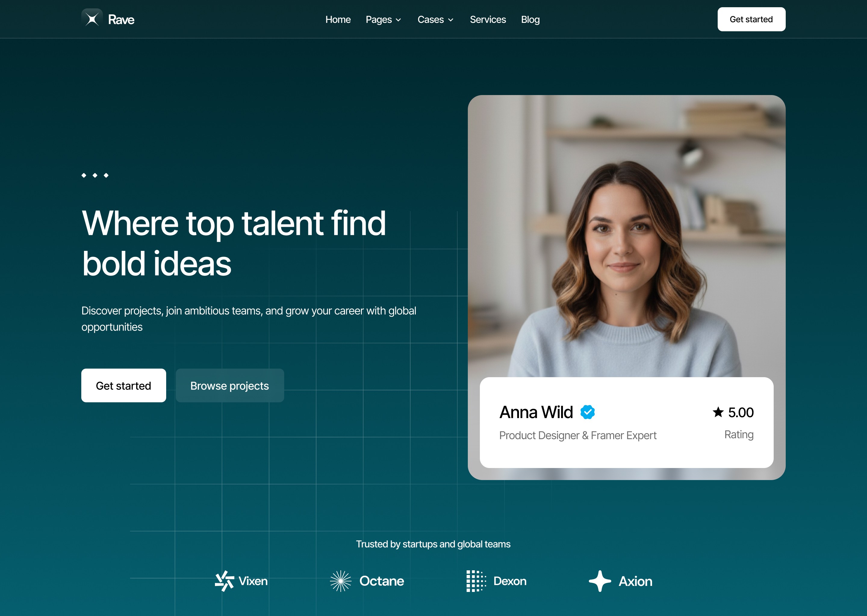Expand the Cases dropdown chevron

[451, 20]
